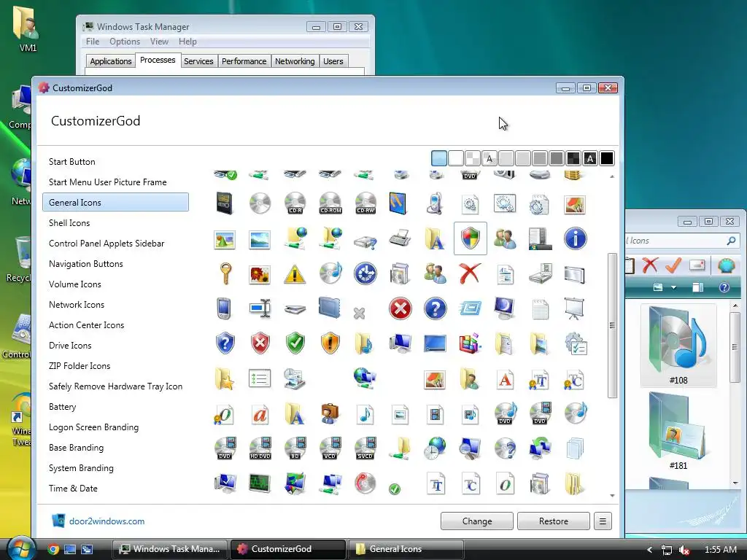This screenshot has height=560, width=747.
Task: Switch to Windows Task Manager taskbar button
Action: click(x=169, y=549)
